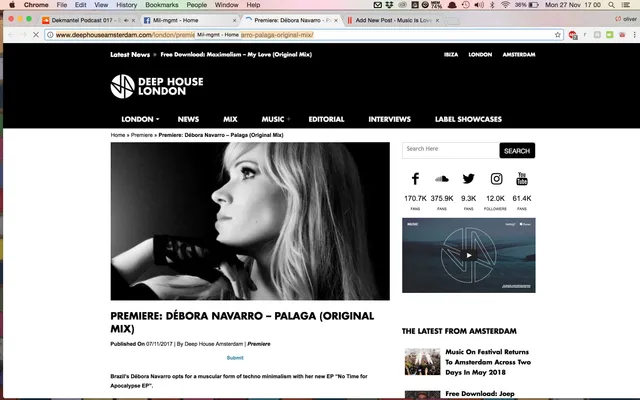Open the Instagram social icon in sidebar
Screen dimensions: 640x400
click(496, 179)
